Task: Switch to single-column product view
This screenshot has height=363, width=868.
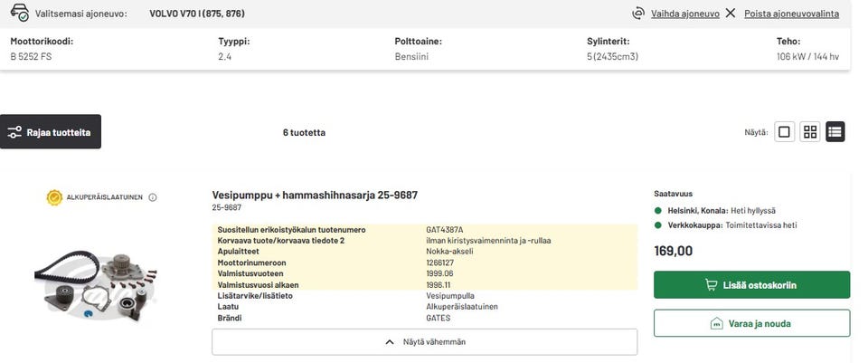Action: tap(784, 132)
